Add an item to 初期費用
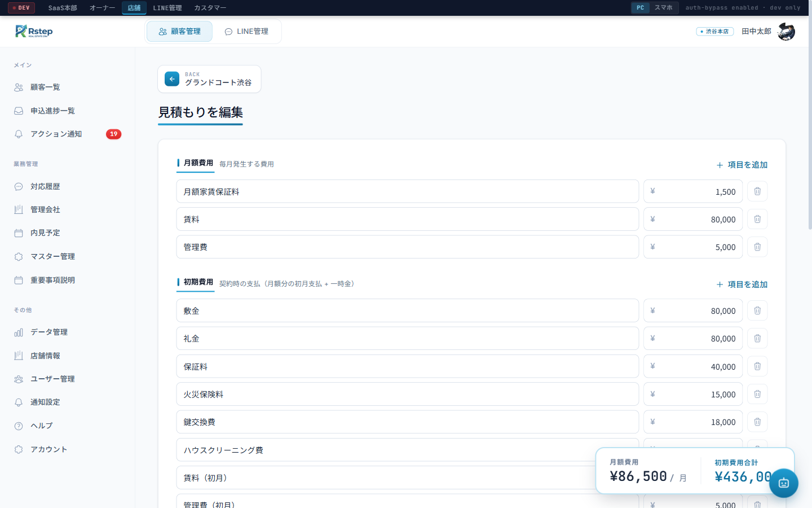This screenshot has width=812, height=508. point(742,284)
